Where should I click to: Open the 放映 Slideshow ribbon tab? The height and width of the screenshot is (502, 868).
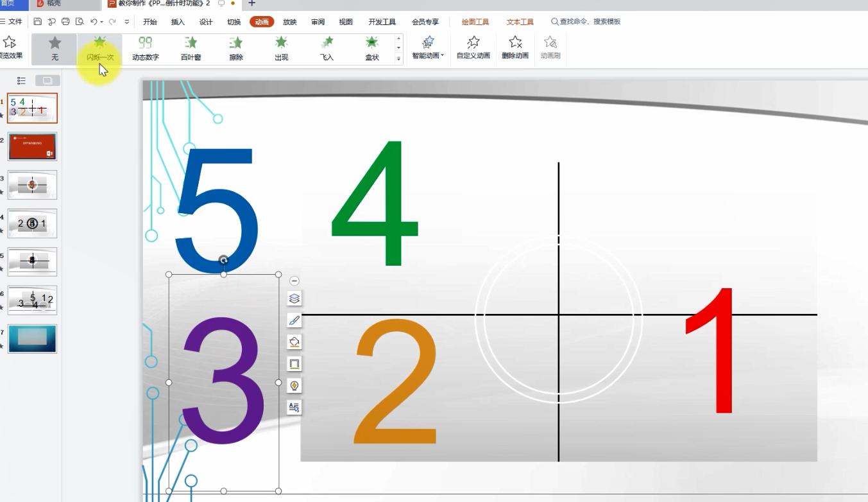[x=290, y=22]
